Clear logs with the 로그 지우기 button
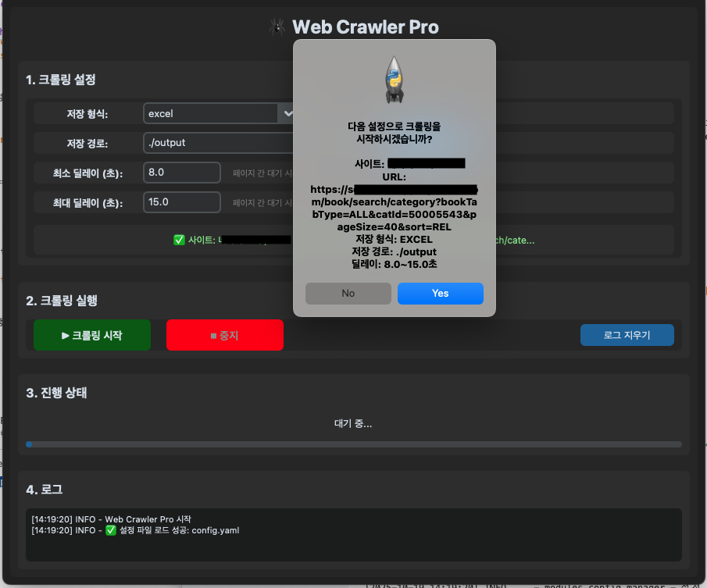The height and width of the screenshot is (588, 707). click(x=627, y=335)
